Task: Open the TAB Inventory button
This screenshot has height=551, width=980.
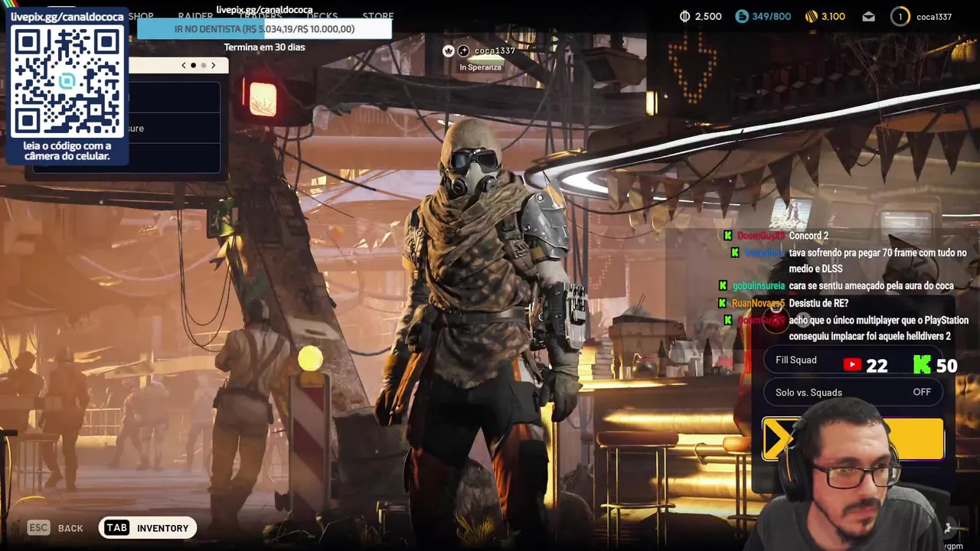Action: coord(148,528)
